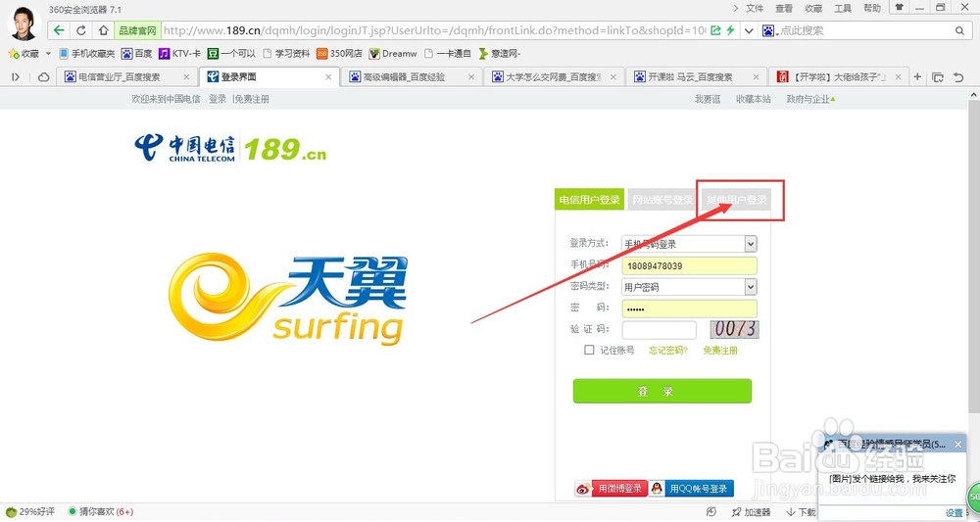Open the 百度 bookmark
Image resolution: width=980 pixels, height=522 pixels.
click(x=137, y=54)
